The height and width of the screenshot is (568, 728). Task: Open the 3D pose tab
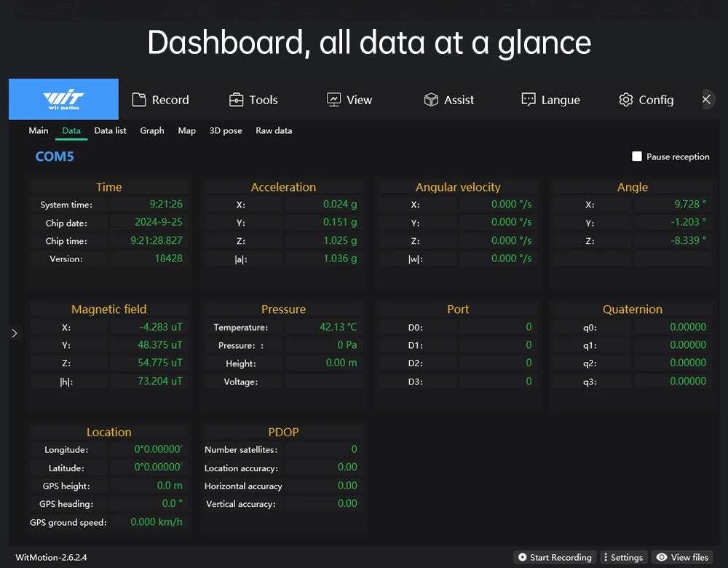pyautogui.click(x=226, y=130)
